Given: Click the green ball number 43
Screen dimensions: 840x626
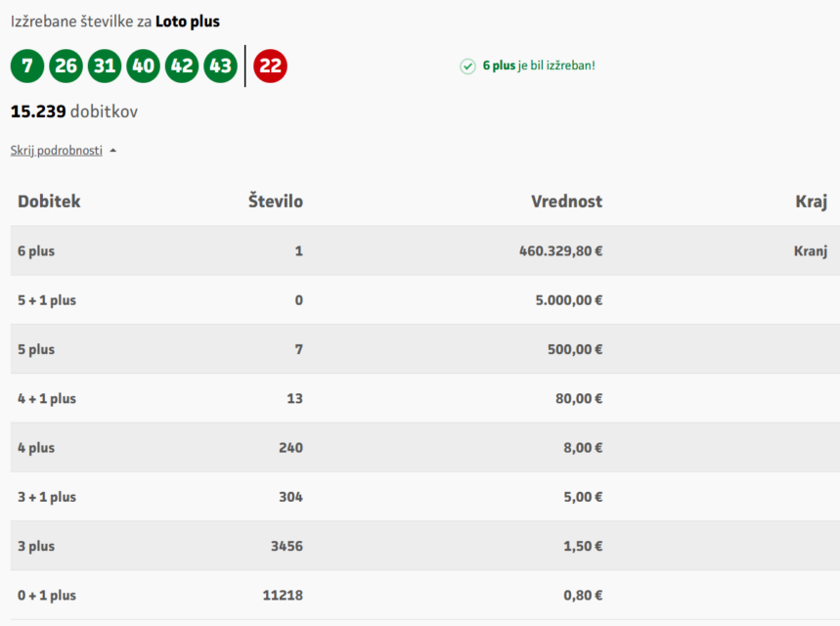Looking at the screenshot, I should pos(220,66).
